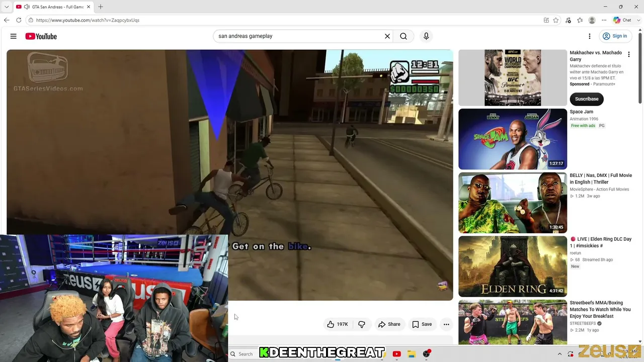Open the Streetbeefs MMA/Boxing thumbnail
644x362 pixels.
513,322
